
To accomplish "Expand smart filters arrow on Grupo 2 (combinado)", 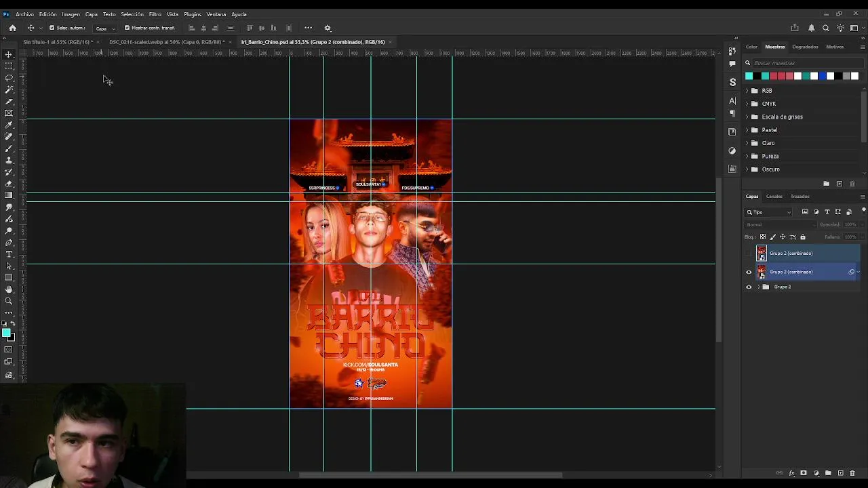I will (859, 272).
